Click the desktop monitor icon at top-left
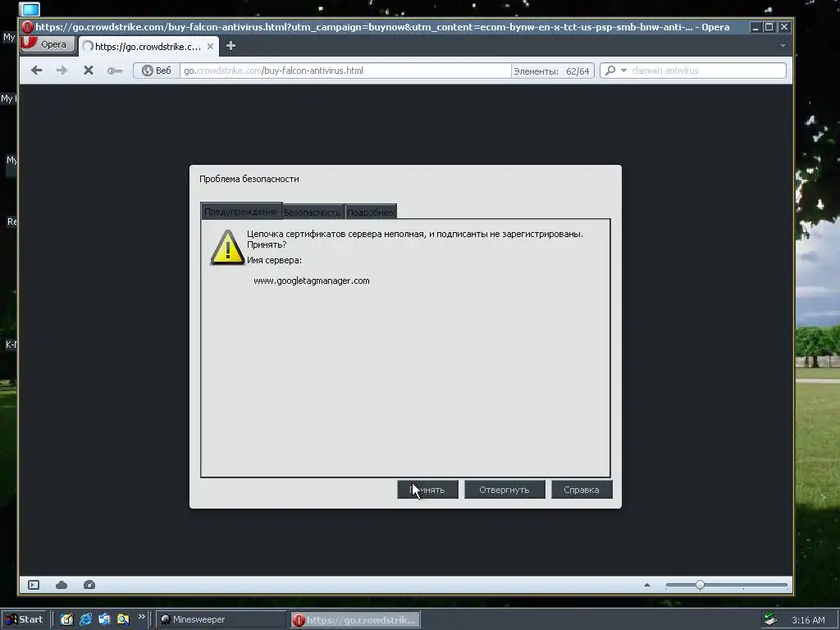 point(30,9)
